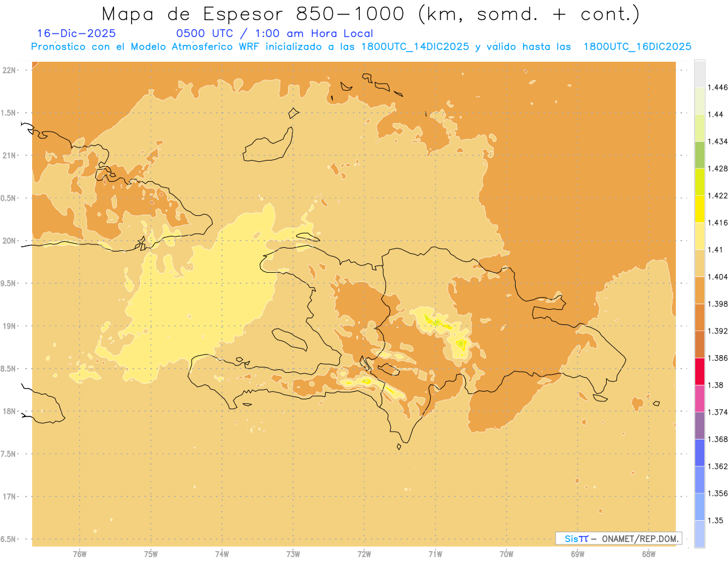Viewport: 728px width, 562px height.
Task: Pick the pink swatch between 1.374 and 1.38
Action: tap(699, 398)
